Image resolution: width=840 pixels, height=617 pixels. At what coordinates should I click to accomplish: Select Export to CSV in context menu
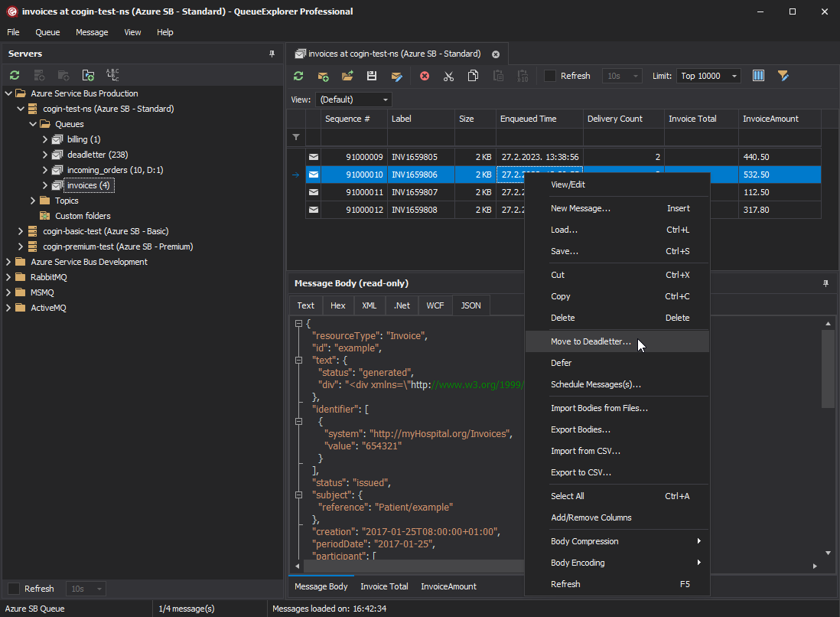coord(581,472)
